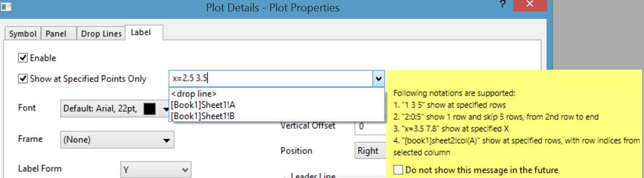Close the Plot Details dialog
Screen dimensions: 644x178
click(530, 5)
